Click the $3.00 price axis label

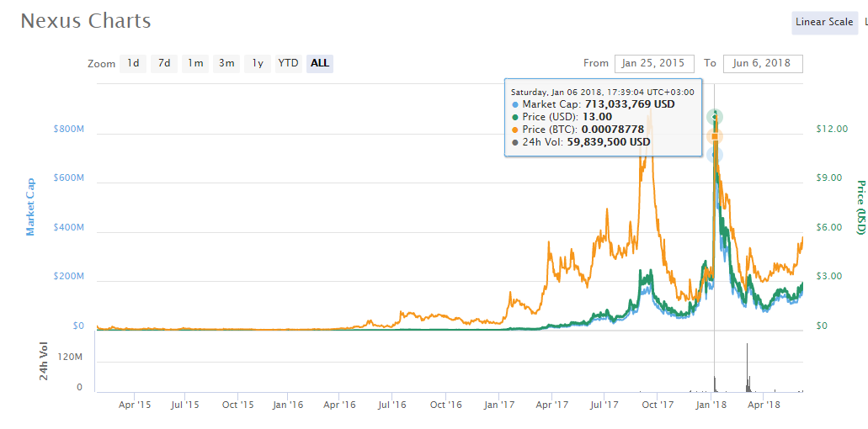[x=829, y=277]
